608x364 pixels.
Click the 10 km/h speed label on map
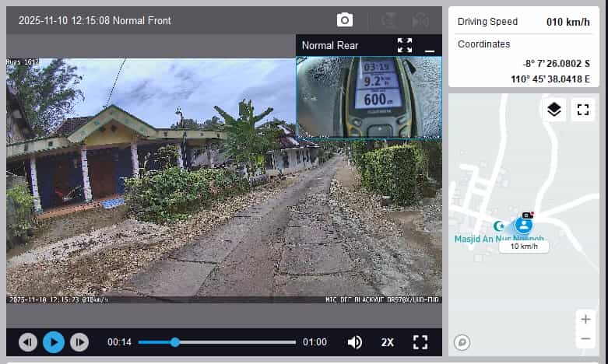point(524,247)
